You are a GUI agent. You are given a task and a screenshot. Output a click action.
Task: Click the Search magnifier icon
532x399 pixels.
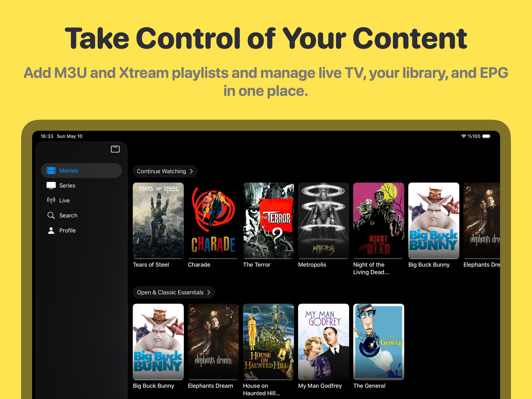(51, 215)
